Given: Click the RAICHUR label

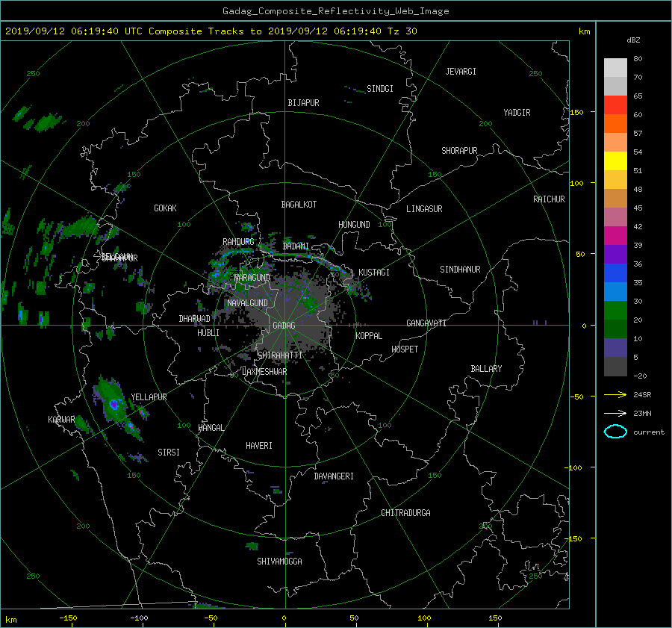Looking at the screenshot, I should tap(549, 199).
